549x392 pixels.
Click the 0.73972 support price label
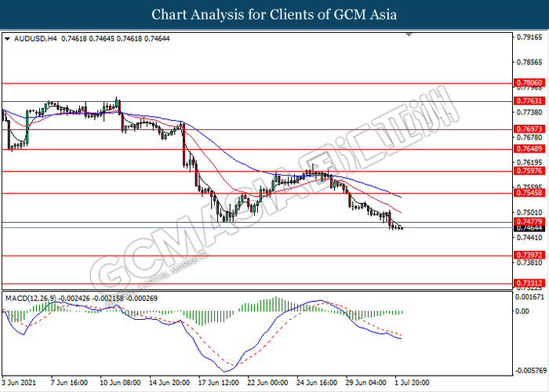(529, 255)
